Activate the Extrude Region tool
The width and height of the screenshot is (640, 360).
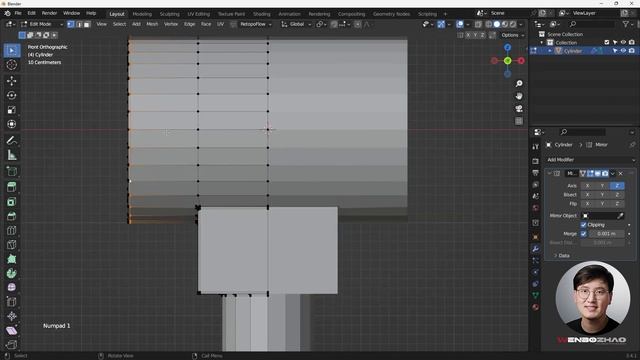pyautogui.click(x=12, y=187)
